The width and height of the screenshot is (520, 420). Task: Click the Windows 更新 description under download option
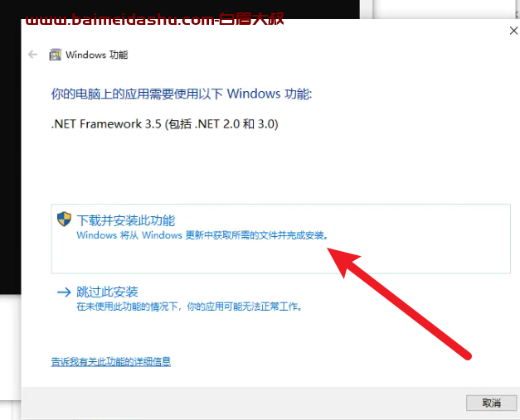click(x=202, y=235)
